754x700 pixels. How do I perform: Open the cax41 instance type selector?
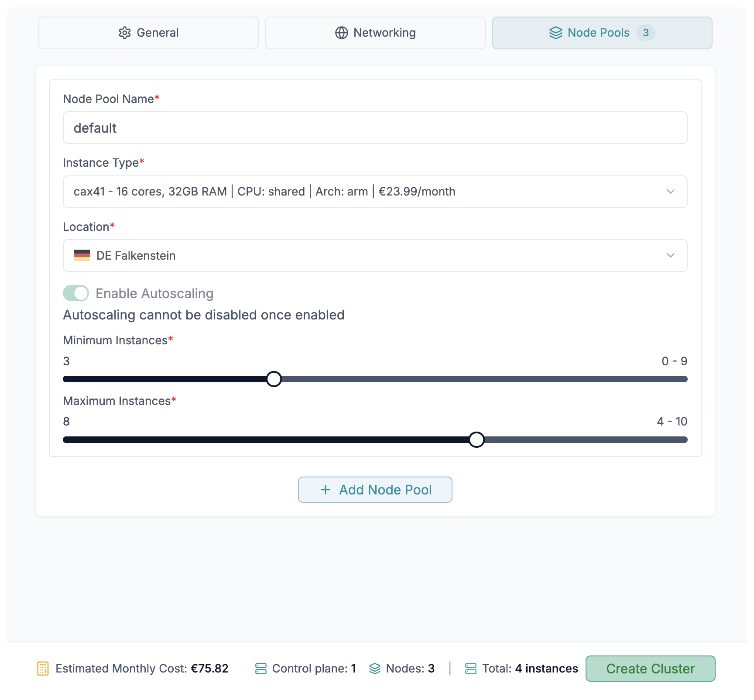(349, 192)
